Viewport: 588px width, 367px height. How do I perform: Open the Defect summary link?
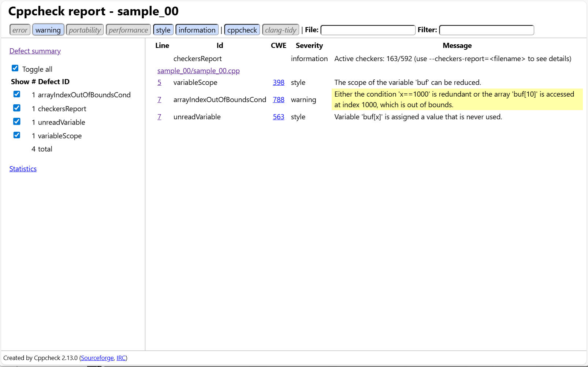tap(35, 51)
